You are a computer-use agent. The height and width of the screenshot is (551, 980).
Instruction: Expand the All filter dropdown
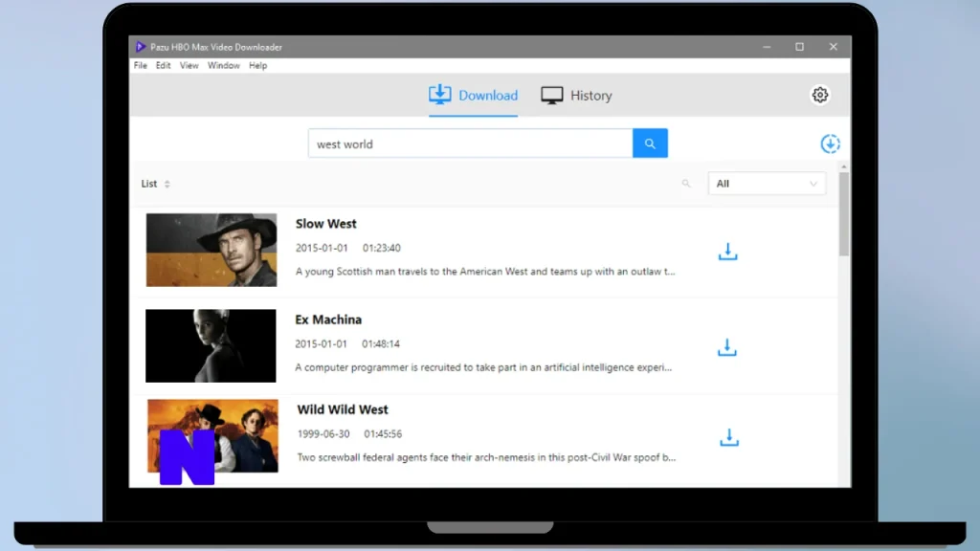tap(767, 184)
